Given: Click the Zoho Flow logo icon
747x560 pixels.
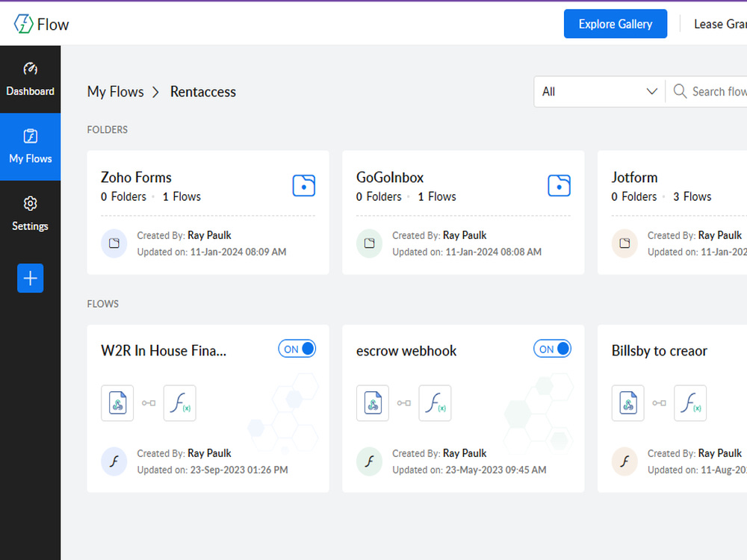Looking at the screenshot, I should [x=23, y=24].
